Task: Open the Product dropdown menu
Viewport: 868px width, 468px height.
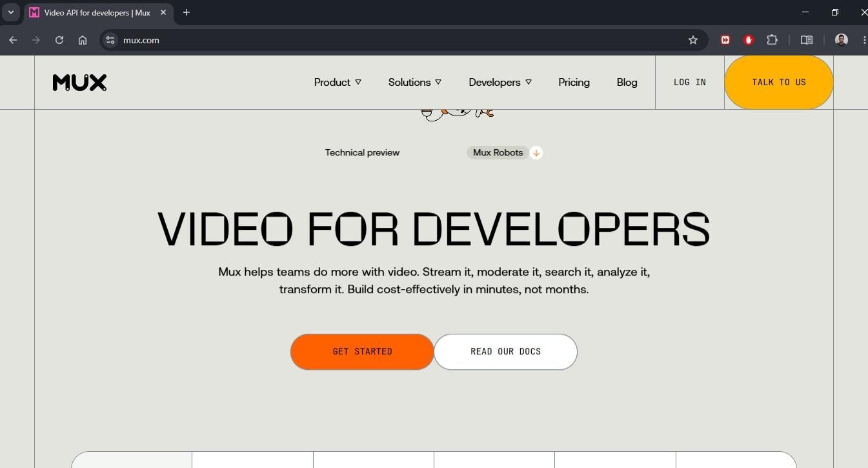Action: tap(338, 82)
